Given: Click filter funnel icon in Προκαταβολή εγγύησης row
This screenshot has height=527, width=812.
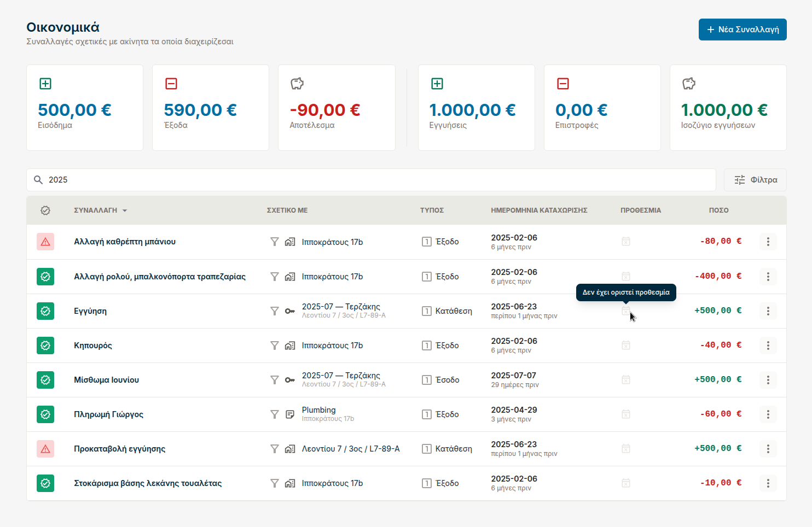Looking at the screenshot, I should (x=275, y=449).
